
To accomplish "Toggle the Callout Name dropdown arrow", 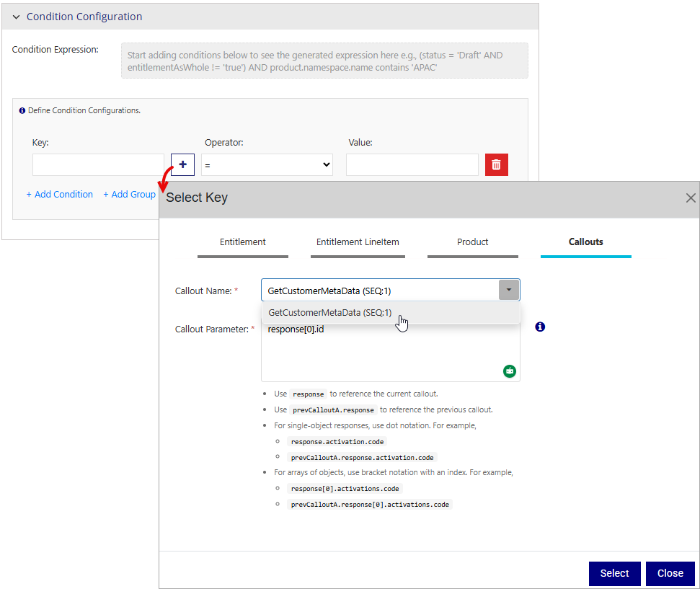I will 508,290.
